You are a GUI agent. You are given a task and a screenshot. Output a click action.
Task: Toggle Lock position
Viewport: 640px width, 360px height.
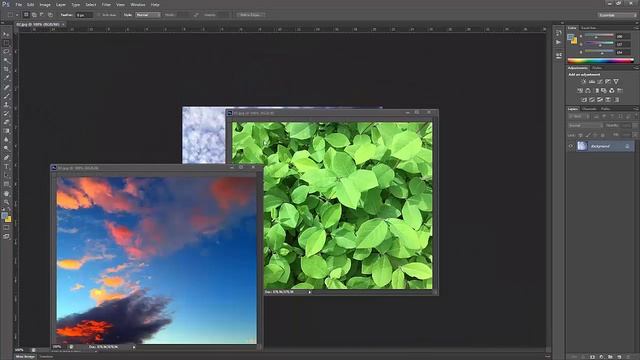click(x=595, y=135)
